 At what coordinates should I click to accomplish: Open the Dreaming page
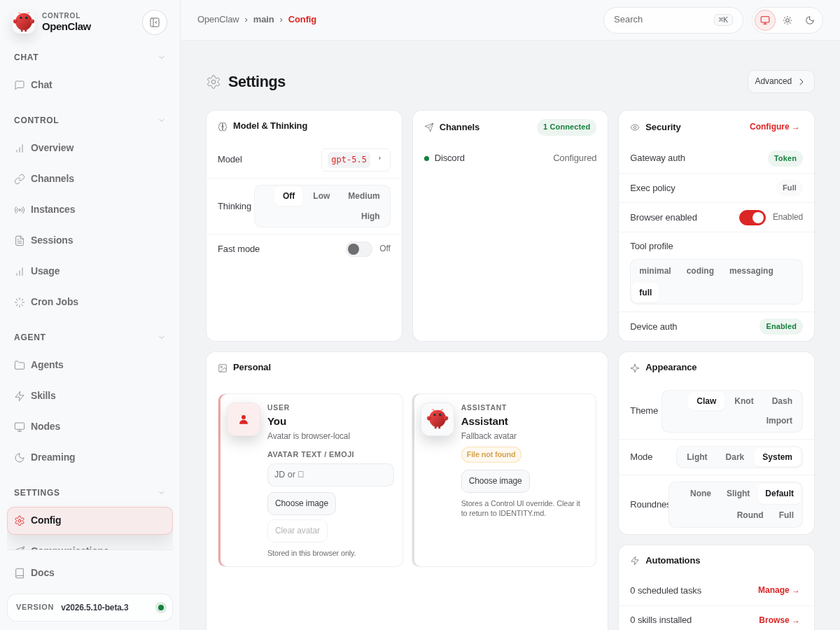tap(90, 458)
